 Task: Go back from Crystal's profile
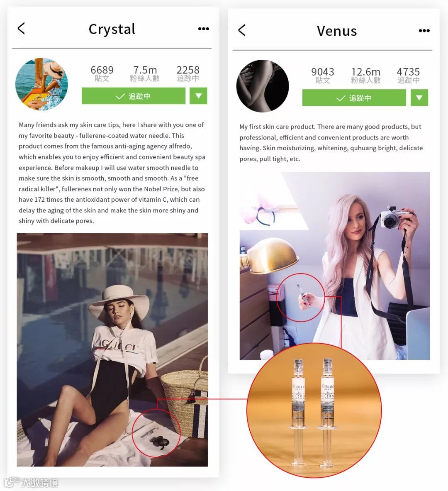(x=21, y=29)
